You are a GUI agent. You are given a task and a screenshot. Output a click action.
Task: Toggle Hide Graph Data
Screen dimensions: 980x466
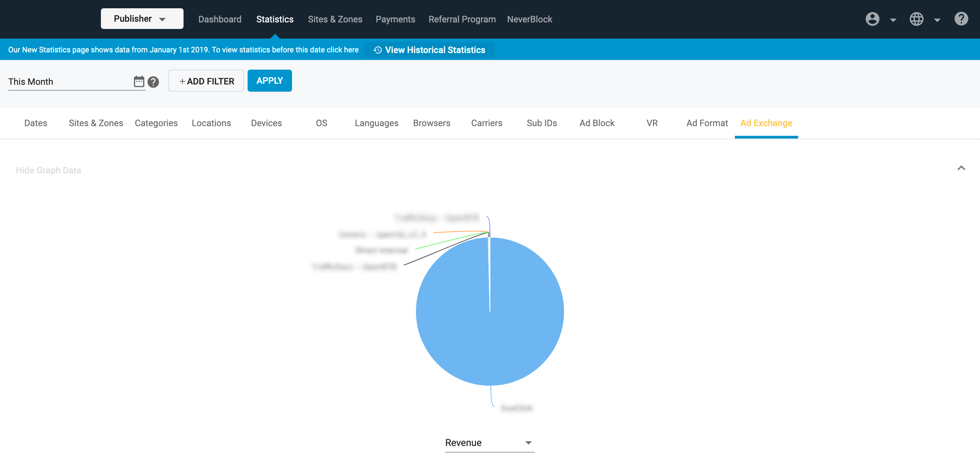pos(48,170)
